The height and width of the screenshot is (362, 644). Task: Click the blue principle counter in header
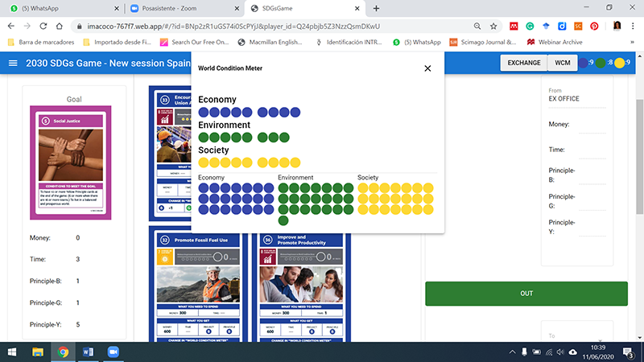click(586, 63)
